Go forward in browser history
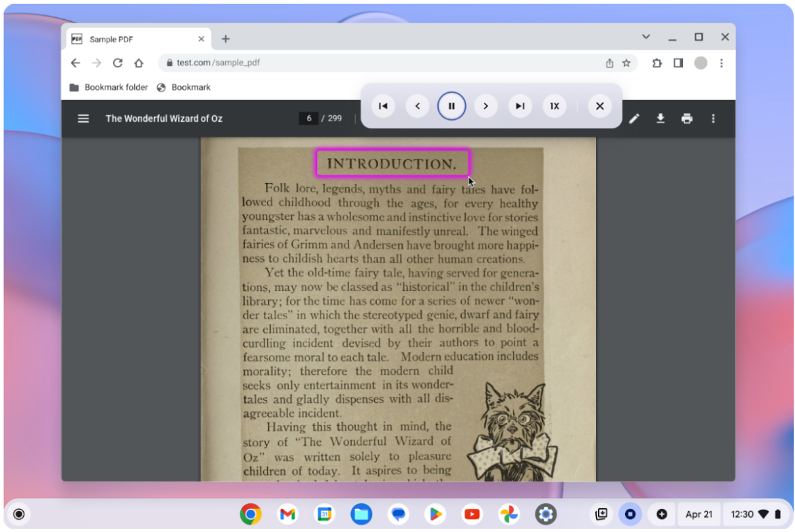This screenshot has height=532, width=795. point(97,63)
